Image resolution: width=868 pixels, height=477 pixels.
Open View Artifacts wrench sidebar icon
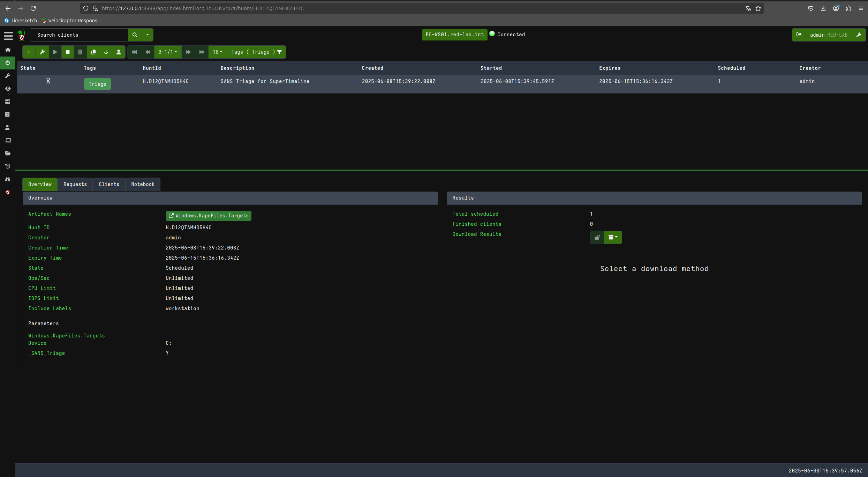click(8, 76)
